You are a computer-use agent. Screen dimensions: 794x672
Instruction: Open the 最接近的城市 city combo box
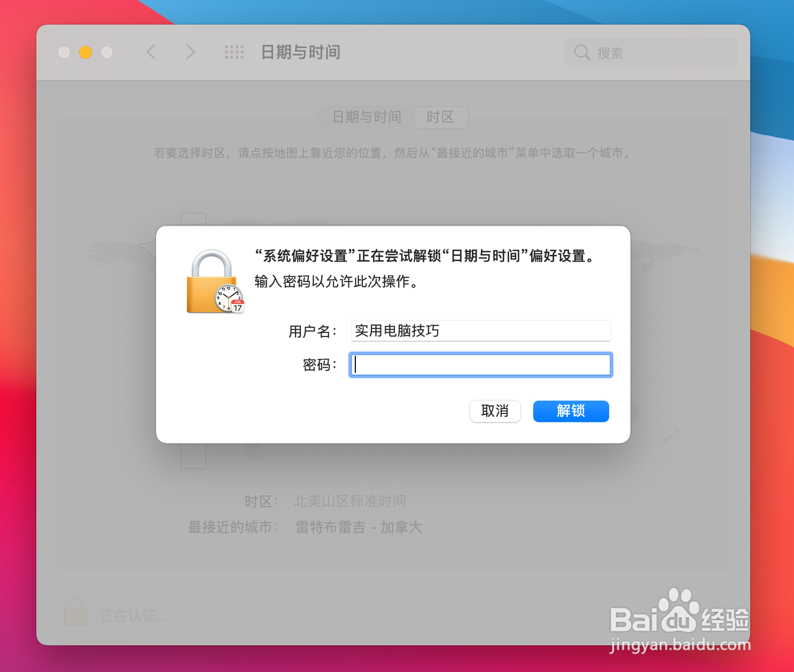tap(359, 527)
